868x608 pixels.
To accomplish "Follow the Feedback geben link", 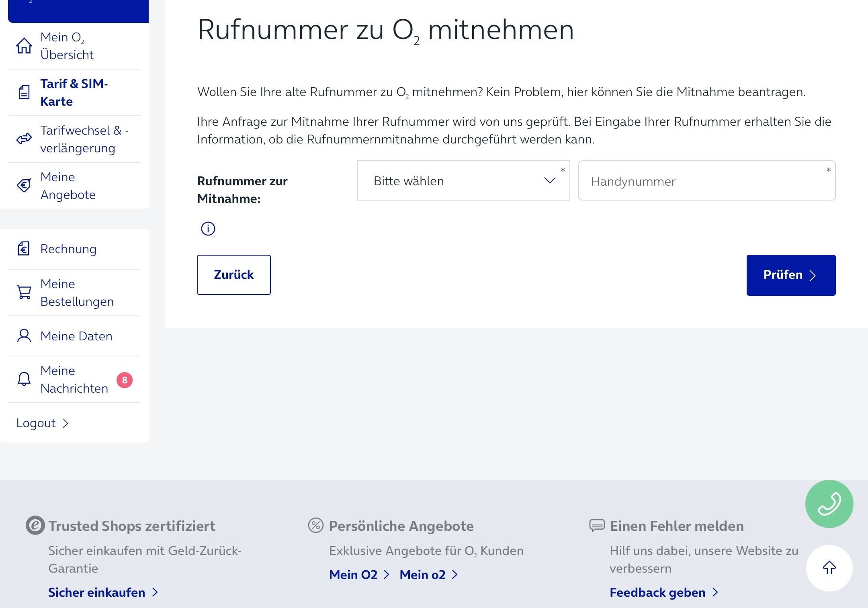I will coord(664,592).
